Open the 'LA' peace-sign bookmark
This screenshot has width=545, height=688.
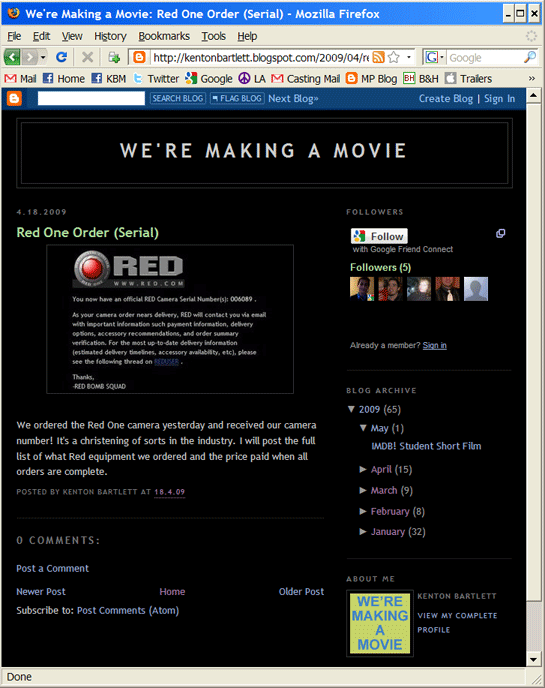pyautogui.click(x=252, y=79)
